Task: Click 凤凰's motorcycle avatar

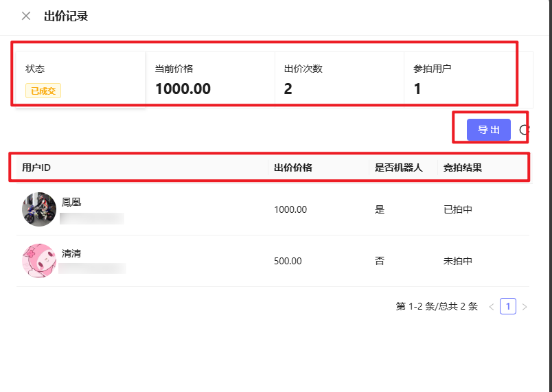Action: [39, 209]
